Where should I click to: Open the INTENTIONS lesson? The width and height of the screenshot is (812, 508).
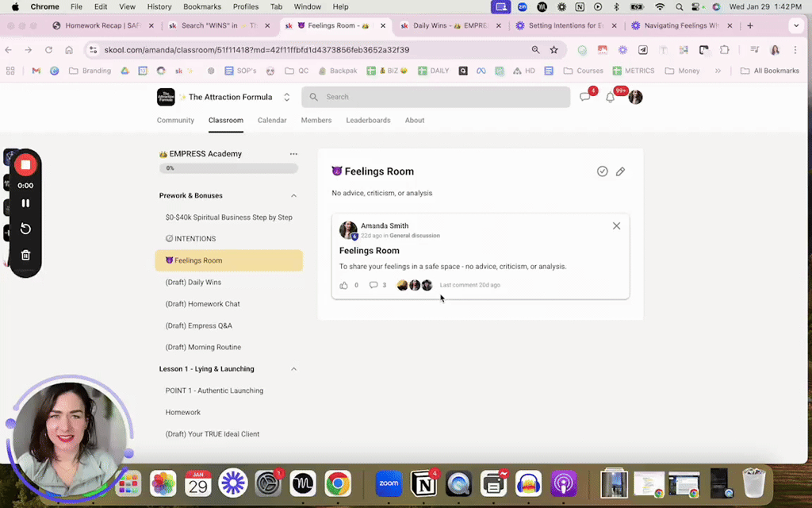point(229,239)
